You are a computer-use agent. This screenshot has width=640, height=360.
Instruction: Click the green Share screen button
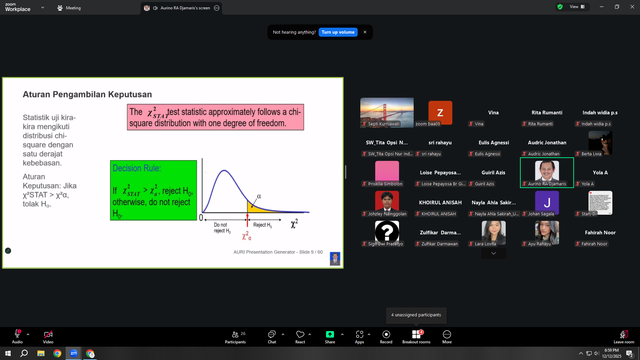point(330,334)
